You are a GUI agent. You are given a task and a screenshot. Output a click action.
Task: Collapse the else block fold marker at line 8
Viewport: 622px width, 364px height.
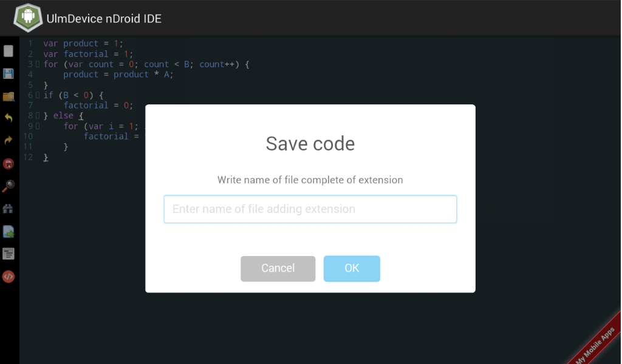[x=37, y=115]
